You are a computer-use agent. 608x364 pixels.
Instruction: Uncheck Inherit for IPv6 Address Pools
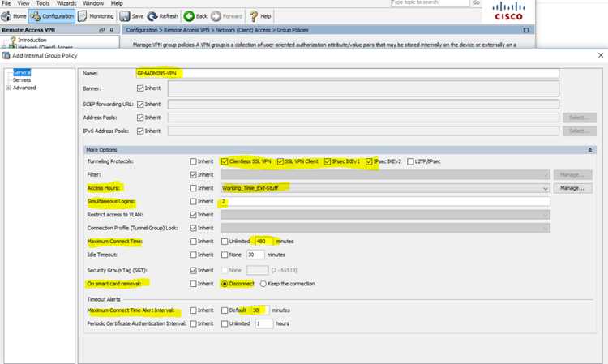(140, 131)
